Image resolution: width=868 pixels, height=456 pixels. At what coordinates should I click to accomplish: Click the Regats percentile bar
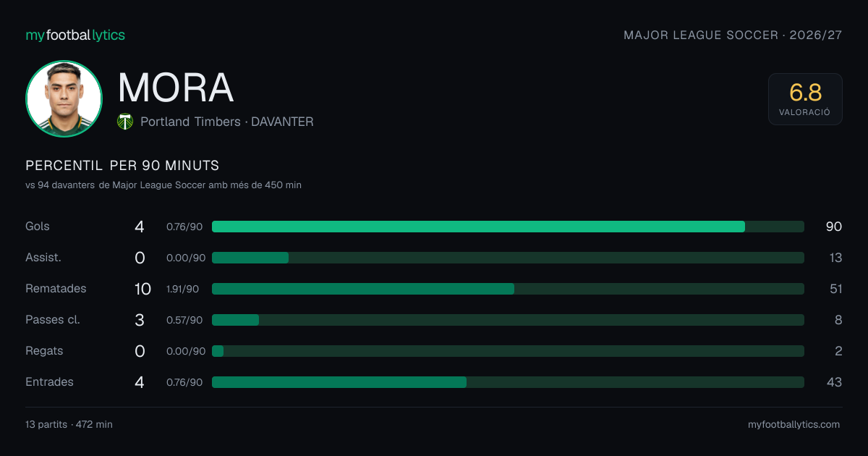coord(508,351)
